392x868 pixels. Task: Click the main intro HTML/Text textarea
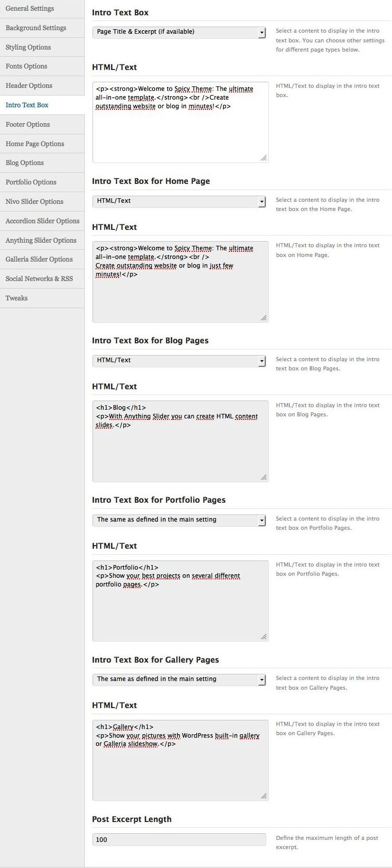click(180, 123)
